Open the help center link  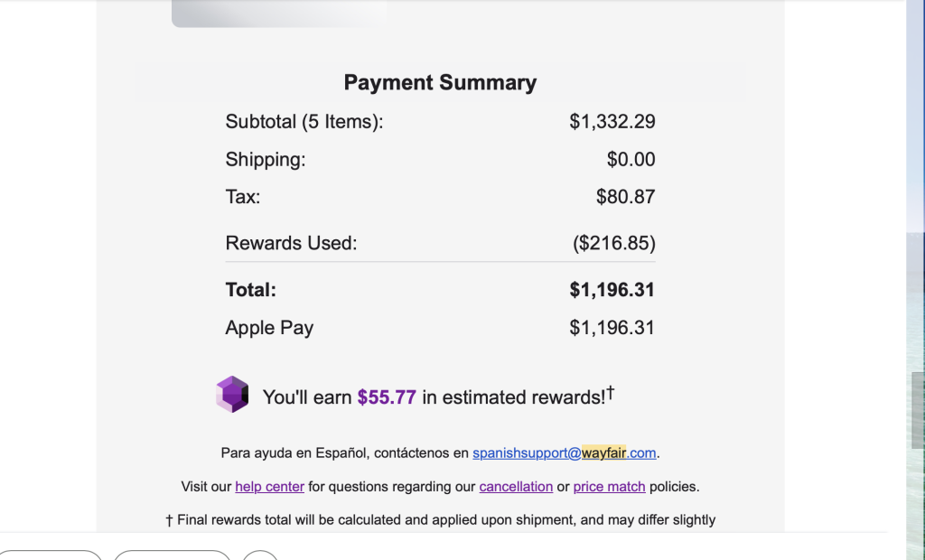[269, 486]
